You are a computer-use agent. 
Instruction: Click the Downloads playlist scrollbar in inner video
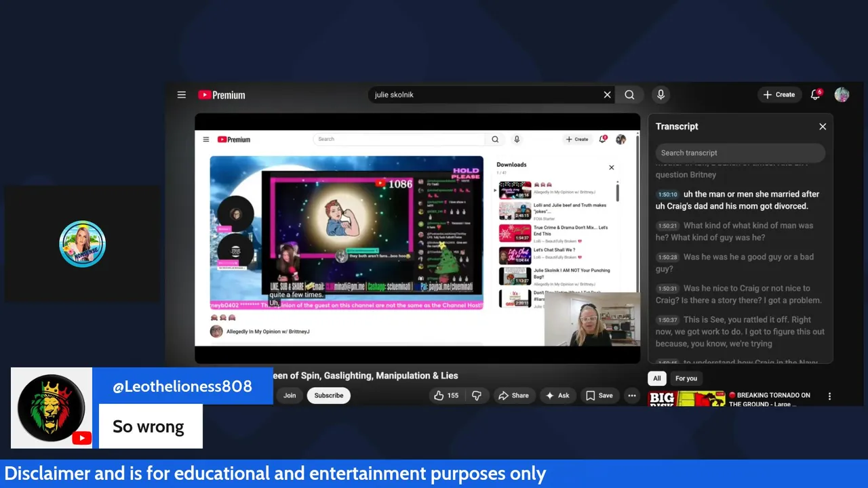click(x=618, y=192)
